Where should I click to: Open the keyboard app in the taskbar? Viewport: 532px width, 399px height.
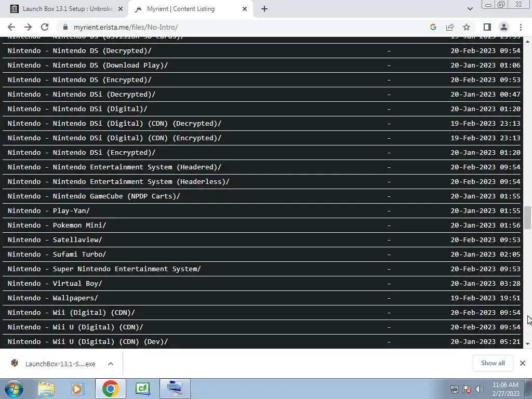click(x=175, y=389)
